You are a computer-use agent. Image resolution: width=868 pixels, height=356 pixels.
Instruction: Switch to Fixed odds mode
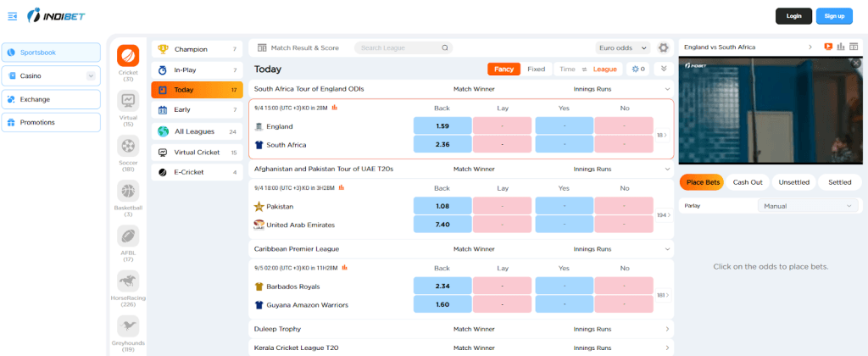[x=536, y=70]
